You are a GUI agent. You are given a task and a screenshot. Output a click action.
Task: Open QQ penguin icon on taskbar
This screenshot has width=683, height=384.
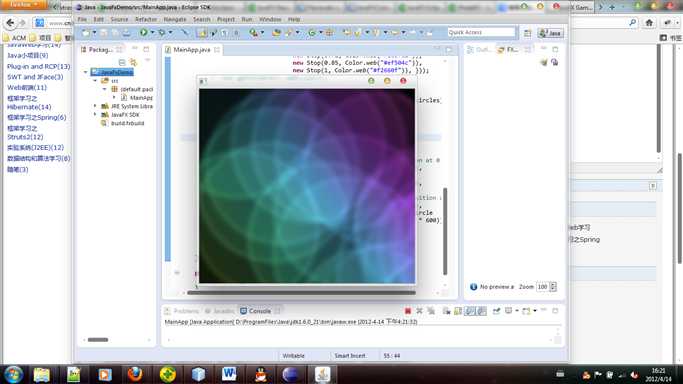(x=260, y=374)
